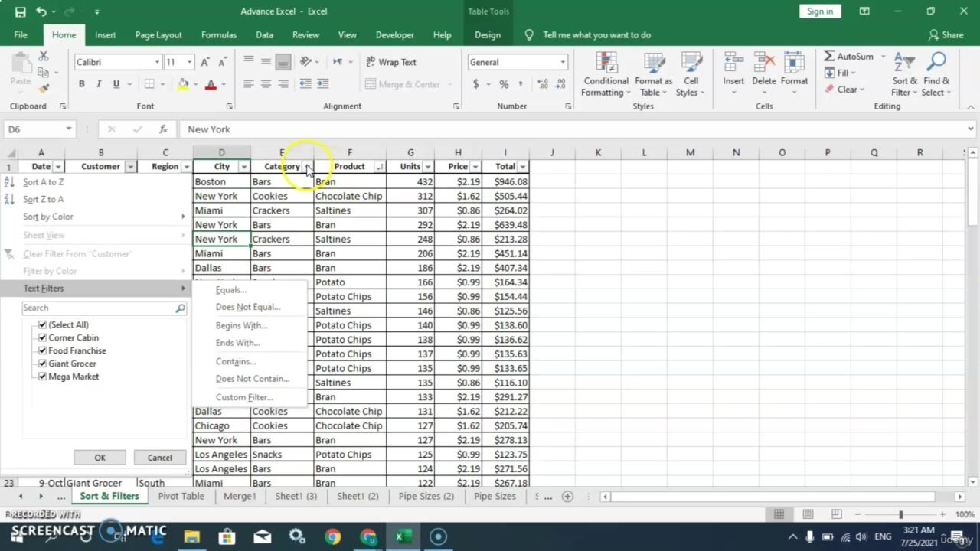
Task: Open Format as Table gallery
Action: pos(653,75)
